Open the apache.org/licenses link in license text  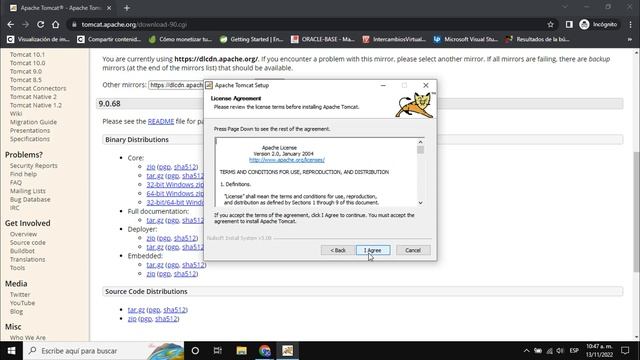click(x=287, y=160)
